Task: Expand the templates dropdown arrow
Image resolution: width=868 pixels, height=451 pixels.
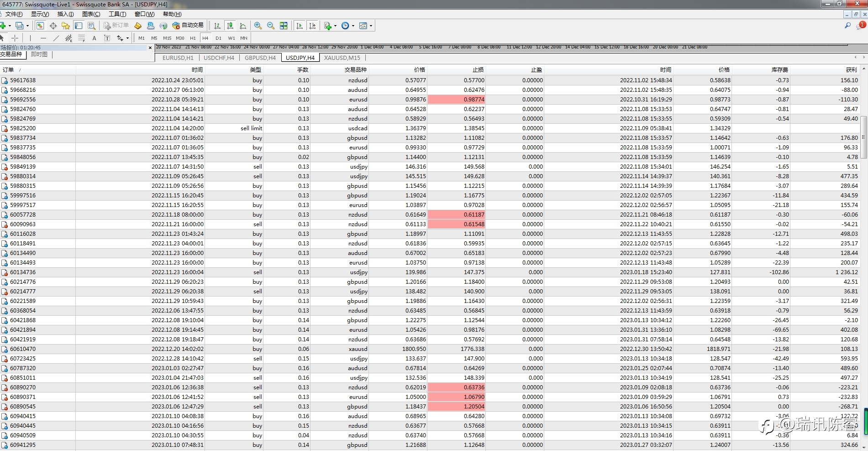Action: coord(371,26)
